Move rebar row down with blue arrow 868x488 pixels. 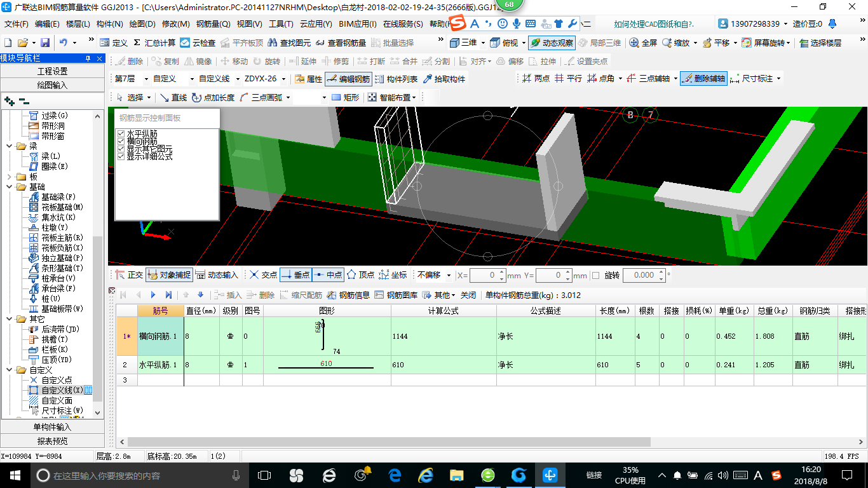point(201,295)
